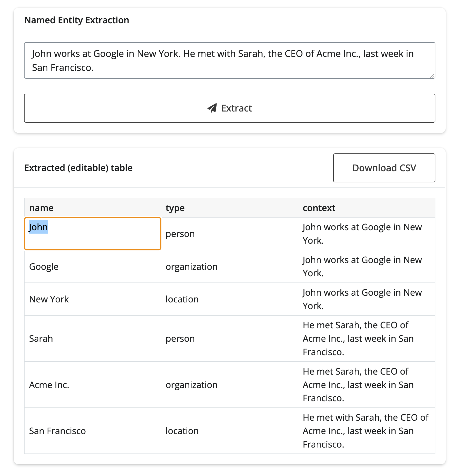Click the paper plane icon on Extract
Image resolution: width=461 pixels, height=476 pixels.
[x=212, y=108]
